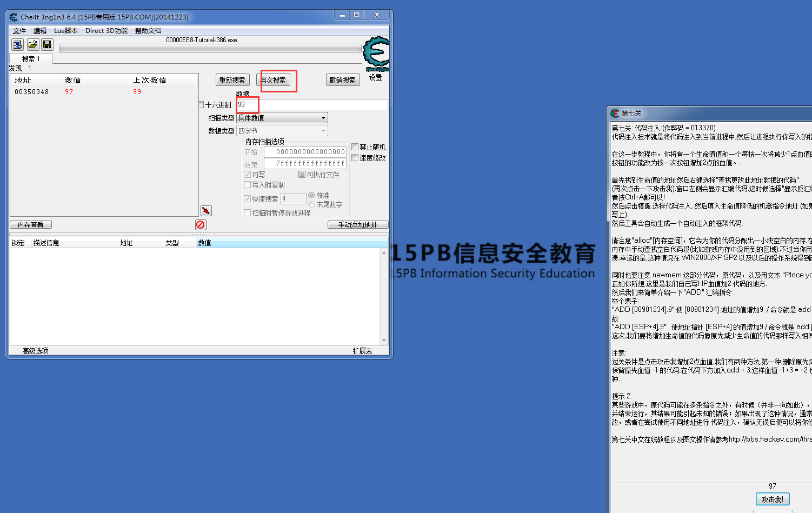Open the 扫描类型 scan type dropdown
Image resolution: width=812 pixels, height=513 pixels.
(x=282, y=118)
